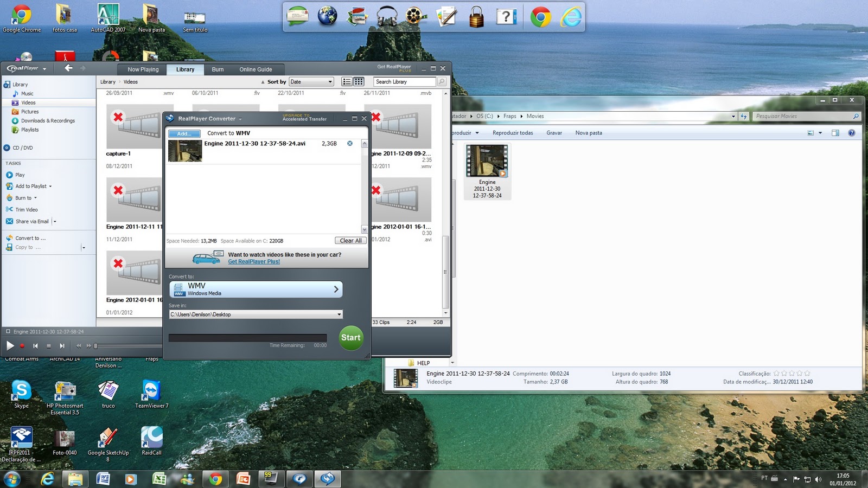This screenshot has width=868, height=488.
Task: Open the globe icon in the dock
Action: coord(327,16)
